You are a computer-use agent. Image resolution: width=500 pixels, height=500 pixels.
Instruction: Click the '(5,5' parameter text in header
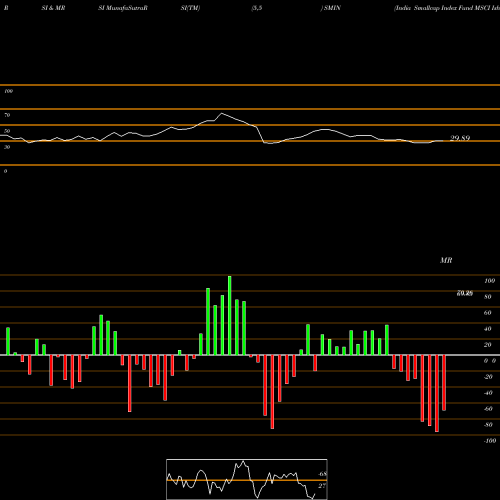(x=257, y=8)
